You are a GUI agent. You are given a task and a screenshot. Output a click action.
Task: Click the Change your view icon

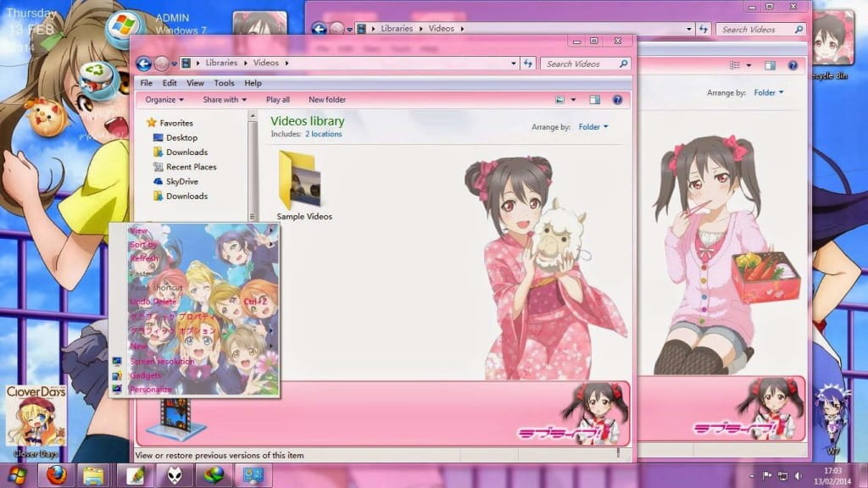(559, 99)
